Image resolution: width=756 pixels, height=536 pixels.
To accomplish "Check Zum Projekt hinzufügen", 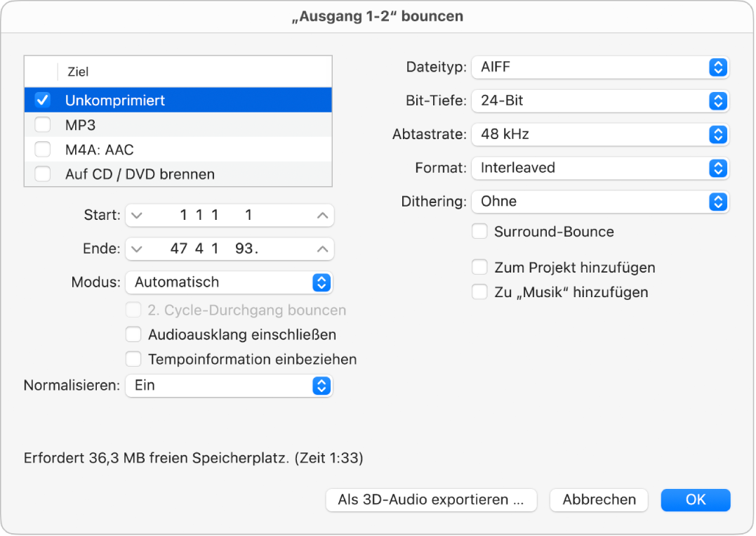I will pyautogui.click(x=479, y=267).
